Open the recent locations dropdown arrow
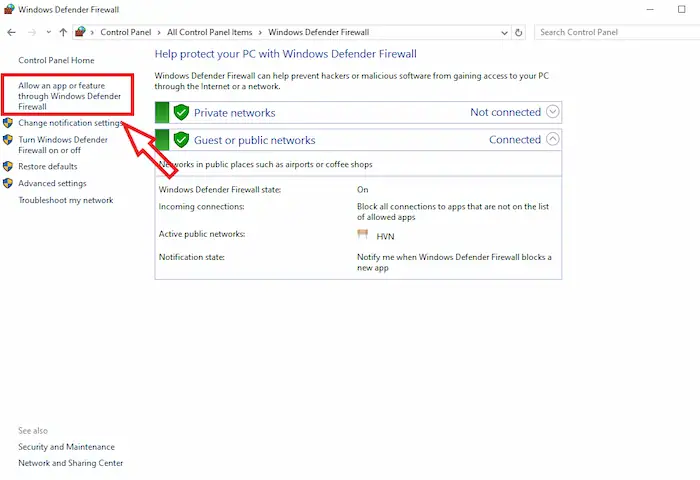This screenshot has width=700, height=480. [49, 32]
